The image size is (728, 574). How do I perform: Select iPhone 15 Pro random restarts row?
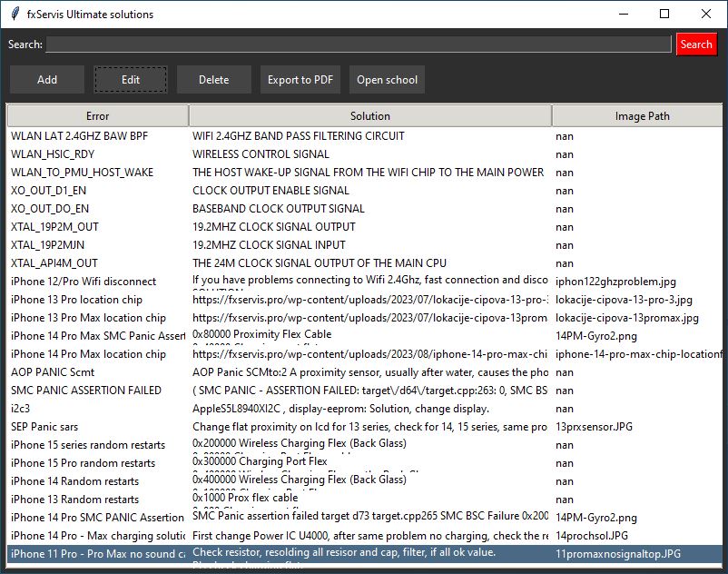[x=365, y=463]
